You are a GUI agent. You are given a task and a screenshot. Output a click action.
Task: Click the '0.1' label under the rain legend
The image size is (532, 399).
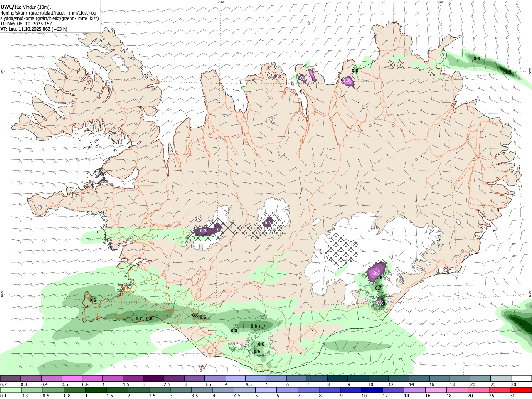[x=3, y=396]
